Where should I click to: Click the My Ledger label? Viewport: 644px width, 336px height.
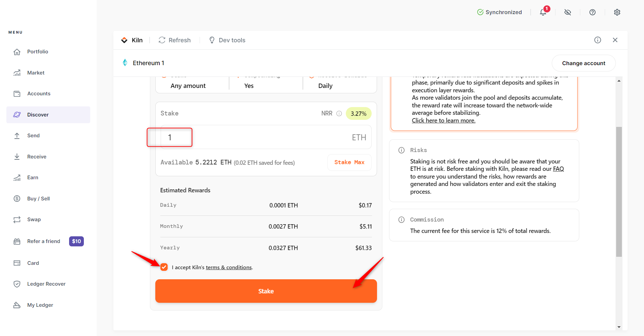click(40, 305)
